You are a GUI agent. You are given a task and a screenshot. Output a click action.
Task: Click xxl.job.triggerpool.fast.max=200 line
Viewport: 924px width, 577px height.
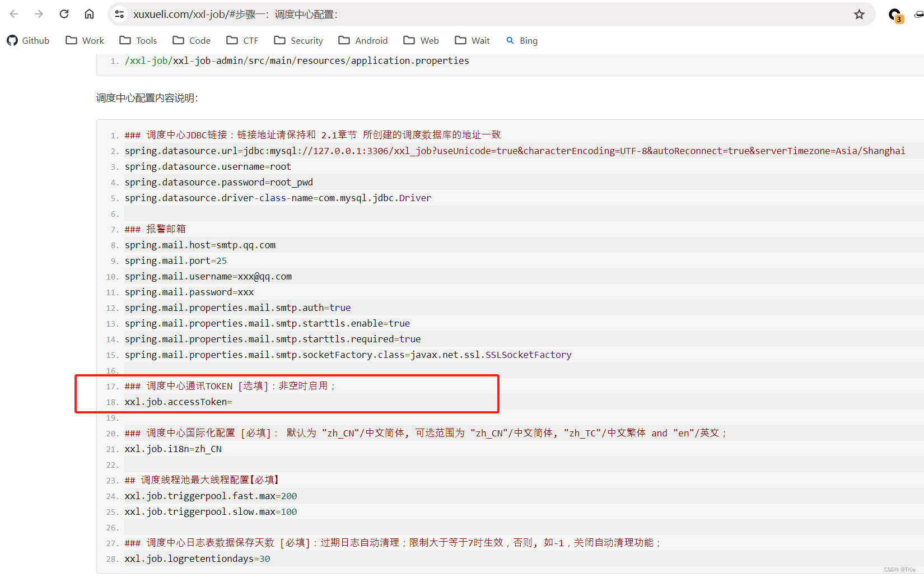pyautogui.click(x=211, y=496)
